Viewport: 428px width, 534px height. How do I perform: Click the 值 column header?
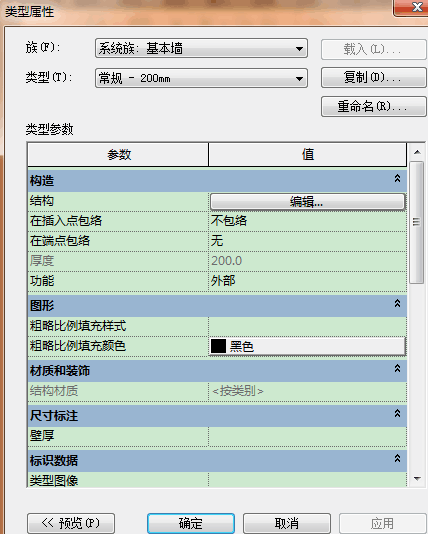307,155
